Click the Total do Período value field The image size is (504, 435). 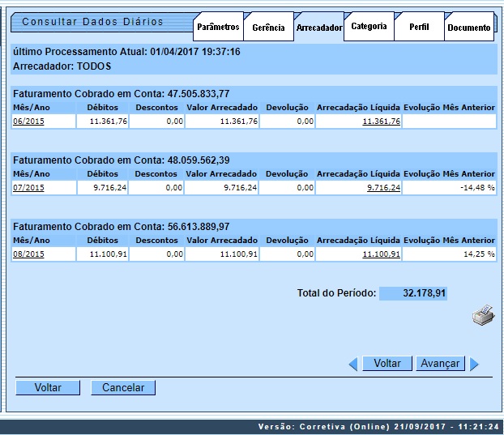pyautogui.click(x=414, y=293)
